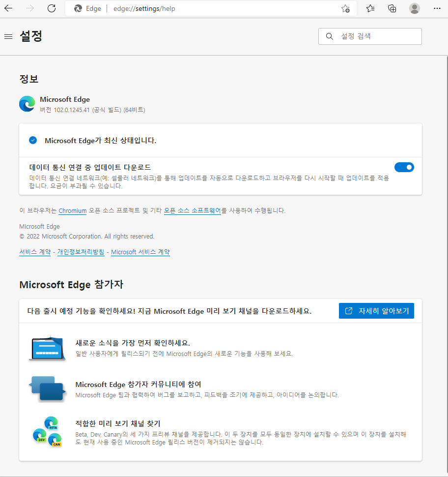
Task: Click the 자세히 알아보기 button
Action: coord(376,311)
